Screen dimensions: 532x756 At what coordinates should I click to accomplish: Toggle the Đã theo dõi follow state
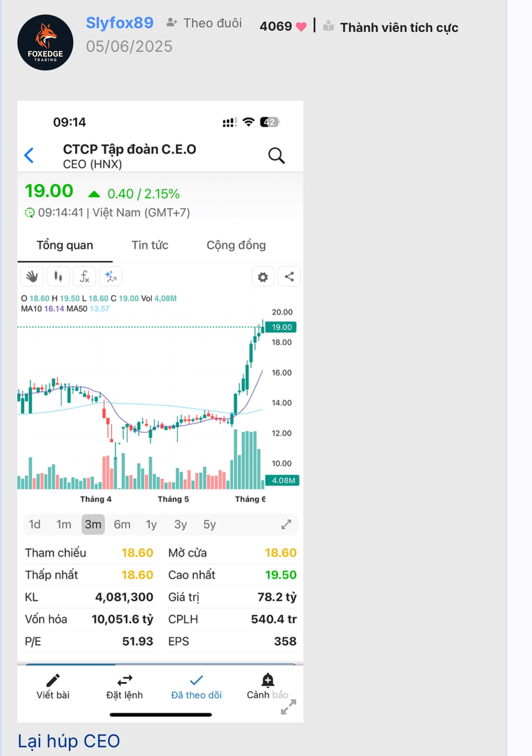point(196,687)
